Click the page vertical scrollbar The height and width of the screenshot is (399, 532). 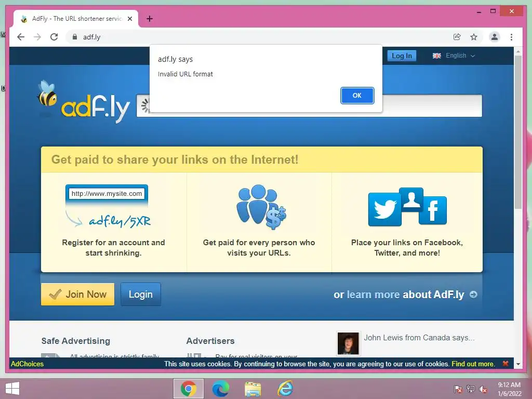[518, 132]
